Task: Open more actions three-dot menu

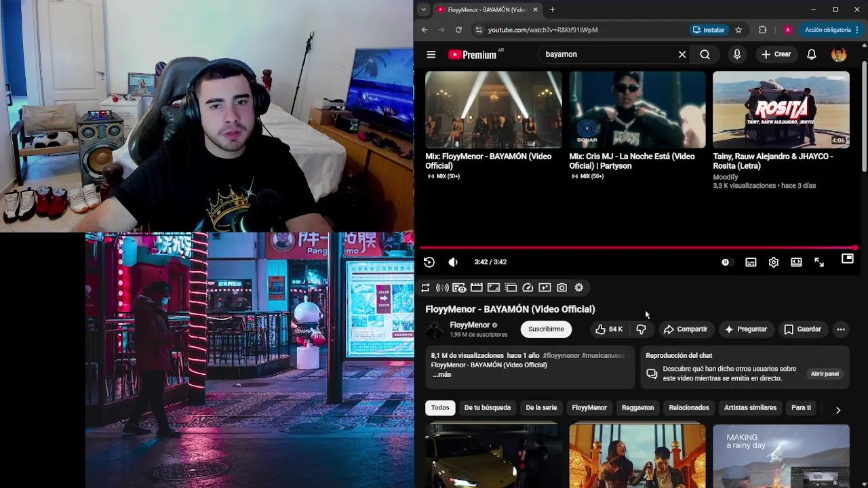Action: [x=841, y=329]
